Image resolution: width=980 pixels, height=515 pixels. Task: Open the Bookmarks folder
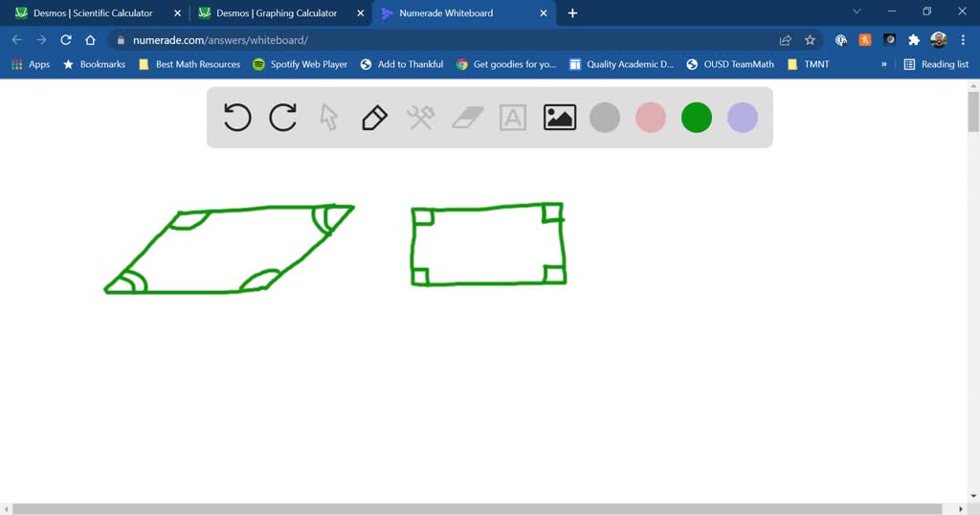(95, 64)
